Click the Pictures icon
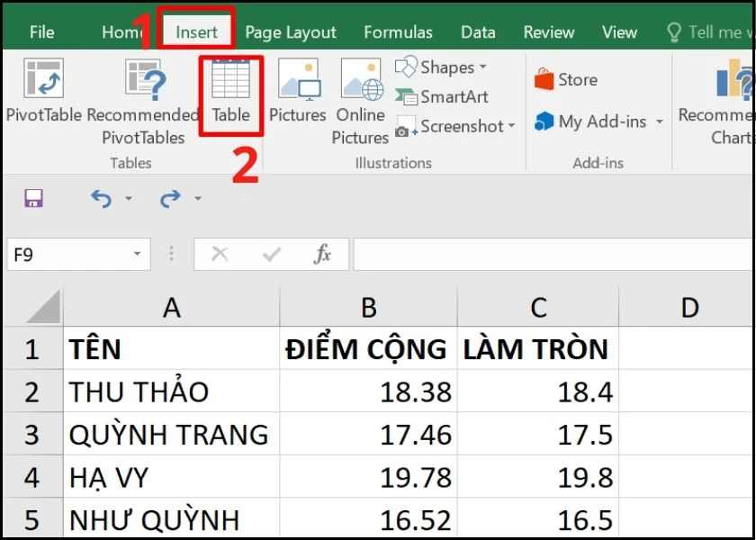The image size is (756, 540). point(298,91)
